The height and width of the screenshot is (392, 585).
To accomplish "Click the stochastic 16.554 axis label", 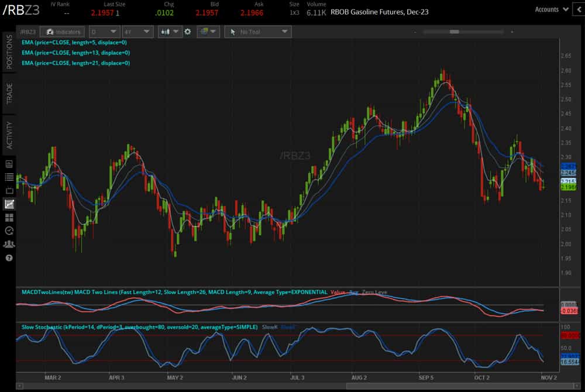I will coord(570,362).
